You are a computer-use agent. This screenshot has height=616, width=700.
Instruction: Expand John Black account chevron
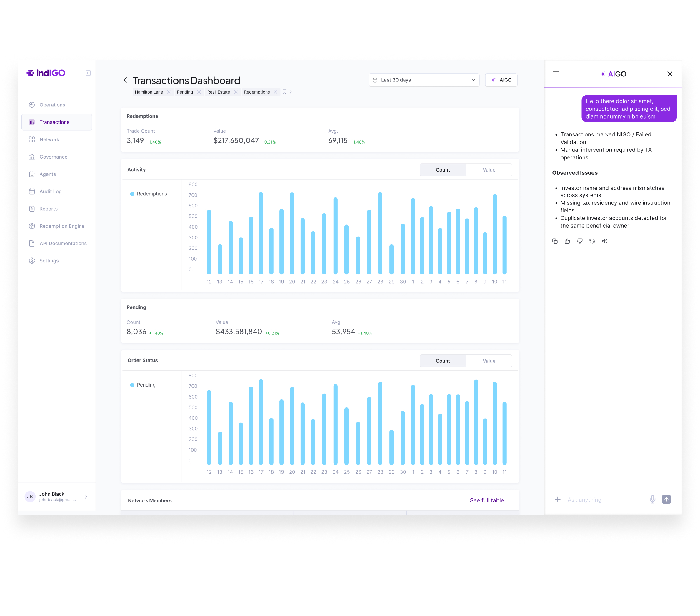coord(86,497)
